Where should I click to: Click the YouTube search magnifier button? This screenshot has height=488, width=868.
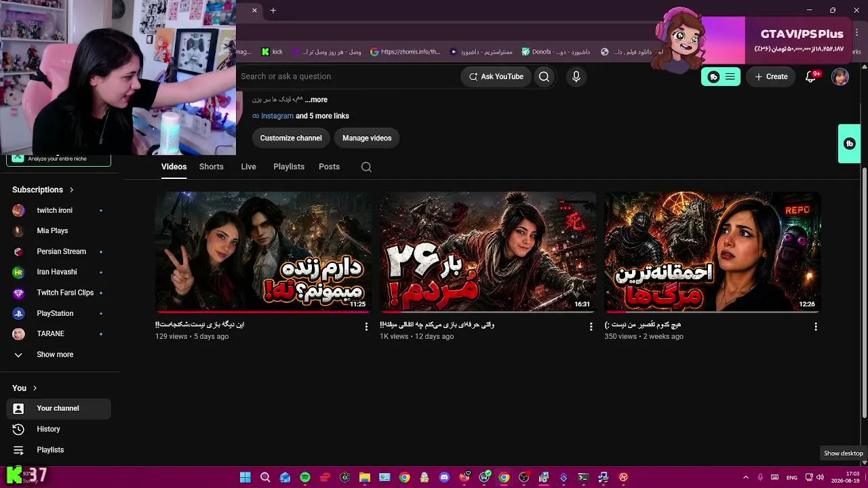(x=544, y=77)
